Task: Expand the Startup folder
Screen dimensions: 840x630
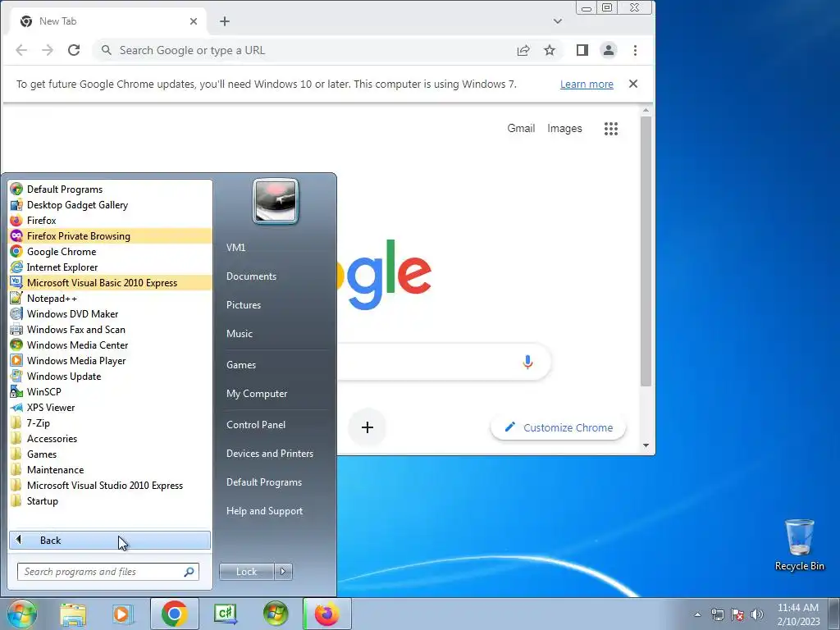Action: (x=111, y=500)
